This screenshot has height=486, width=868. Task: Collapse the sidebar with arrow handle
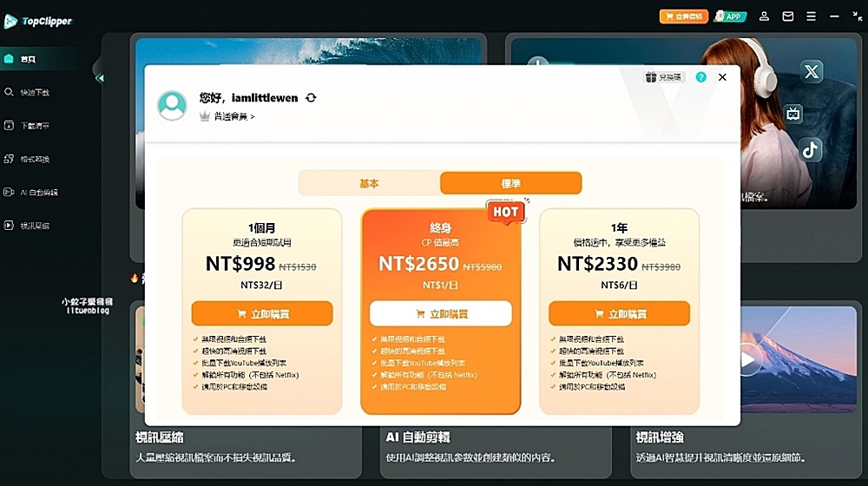click(x=99, y=78)
